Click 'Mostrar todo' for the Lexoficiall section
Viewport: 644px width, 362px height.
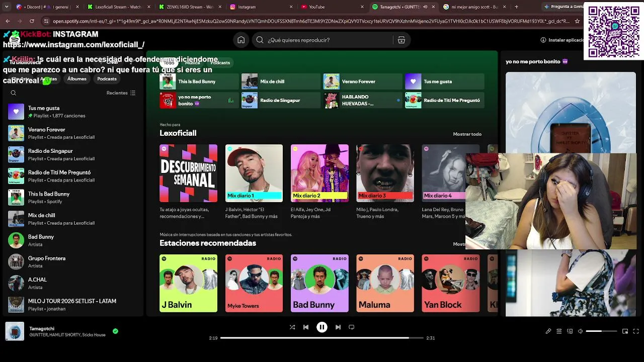click(467, 134)
